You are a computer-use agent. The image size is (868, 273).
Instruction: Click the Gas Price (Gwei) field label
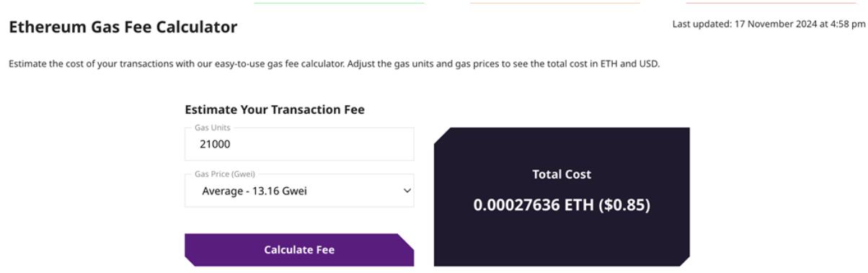click(x=225, y=174)
